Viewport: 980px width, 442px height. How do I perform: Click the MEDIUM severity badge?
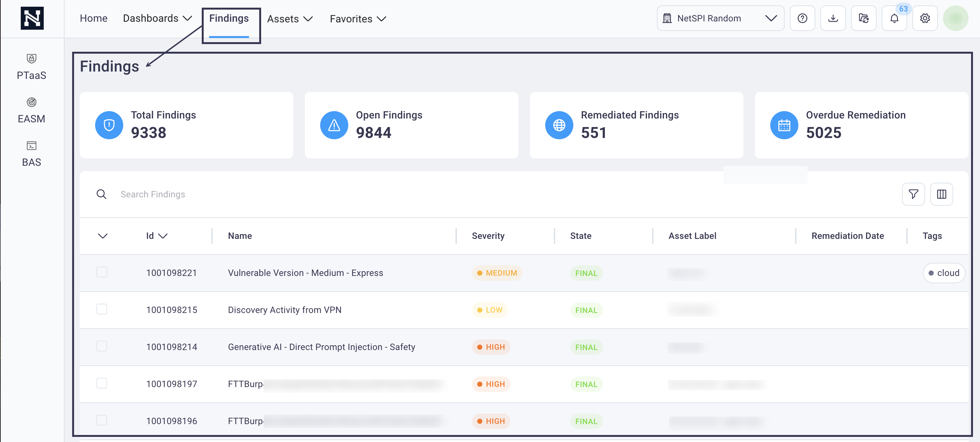click(x=497, y=273)
